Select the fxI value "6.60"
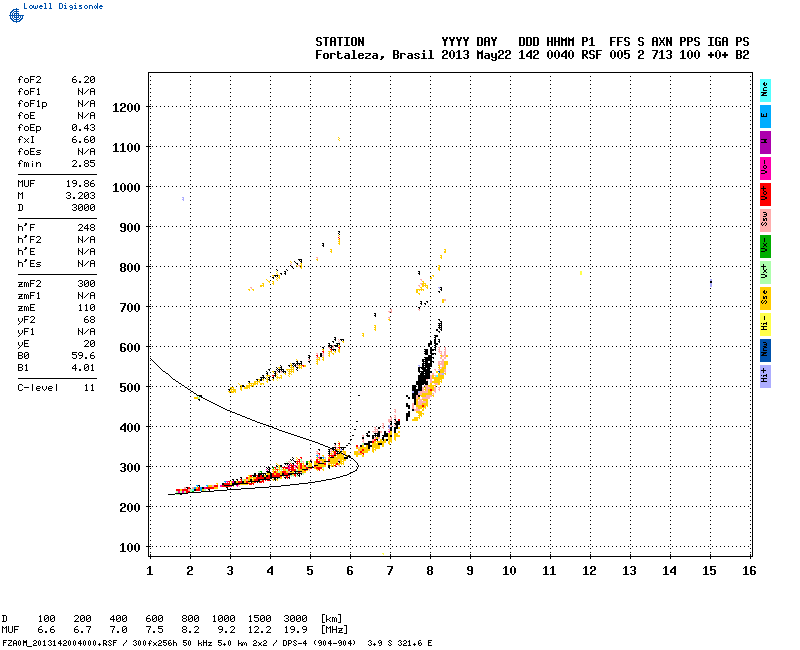The width and height of the screenshot is (800, 650). pos(83,140)
